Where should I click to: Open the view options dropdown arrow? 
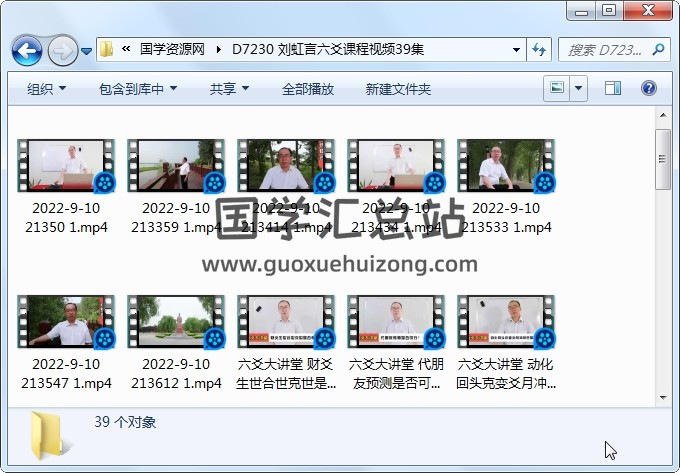(x=579, y=88)
